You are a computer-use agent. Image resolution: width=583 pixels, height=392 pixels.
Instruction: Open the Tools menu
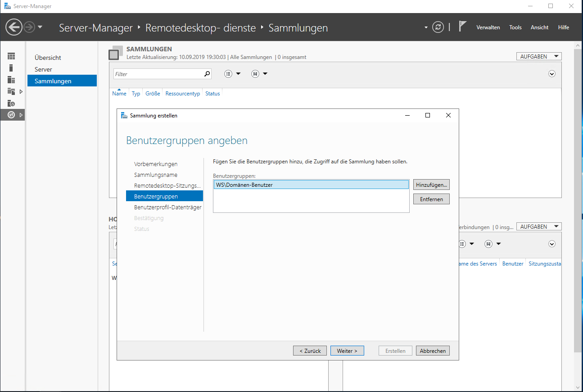pyautogui.click(x=515, y=27)
